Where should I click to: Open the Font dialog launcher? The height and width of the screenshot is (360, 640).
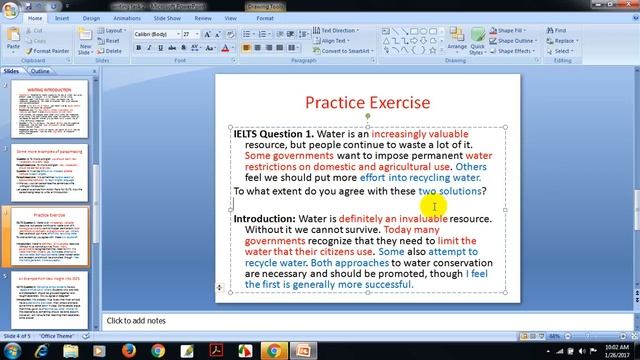(234, 60)
